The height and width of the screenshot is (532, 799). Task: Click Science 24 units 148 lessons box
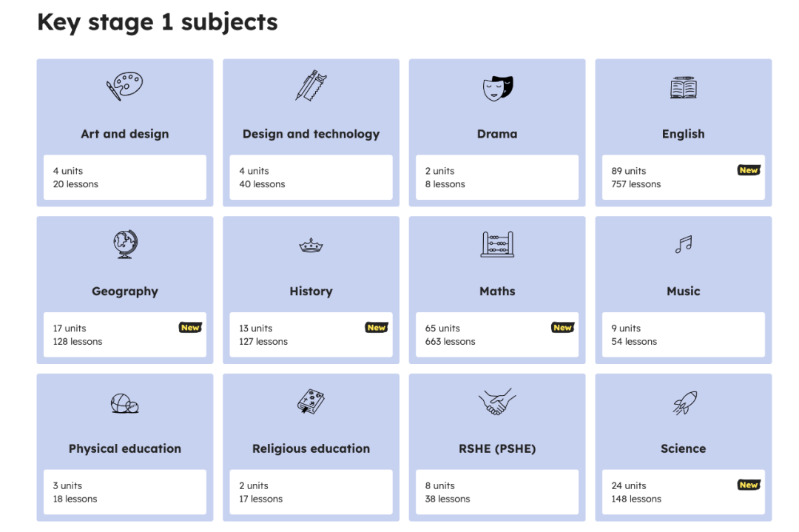click(x=684, y=492)
